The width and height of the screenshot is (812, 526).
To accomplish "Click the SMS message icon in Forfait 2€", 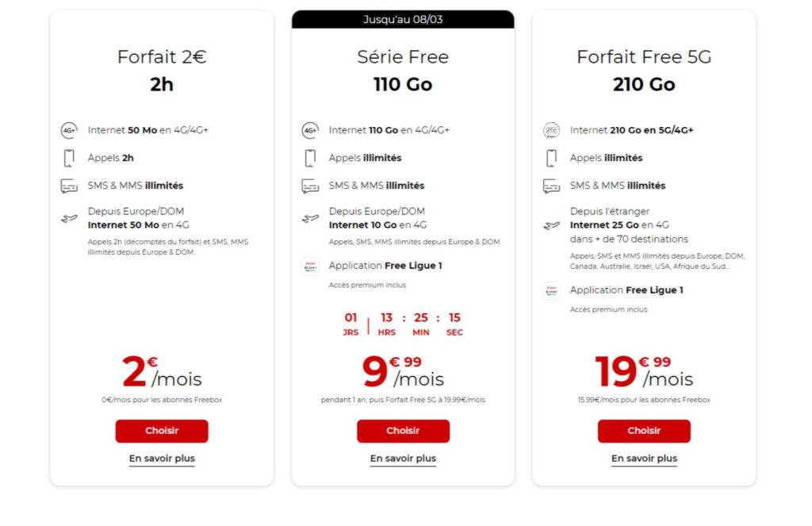I will 69,186.
